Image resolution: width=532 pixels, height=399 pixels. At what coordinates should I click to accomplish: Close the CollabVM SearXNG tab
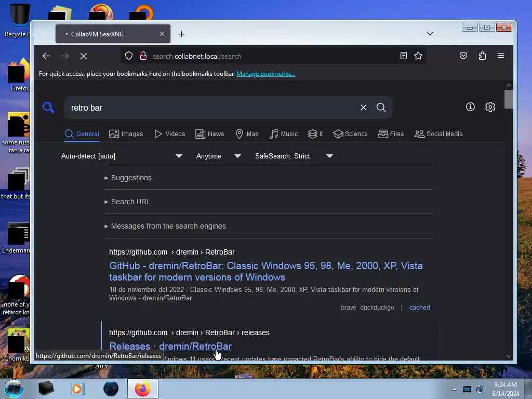(x=162, y=34)
